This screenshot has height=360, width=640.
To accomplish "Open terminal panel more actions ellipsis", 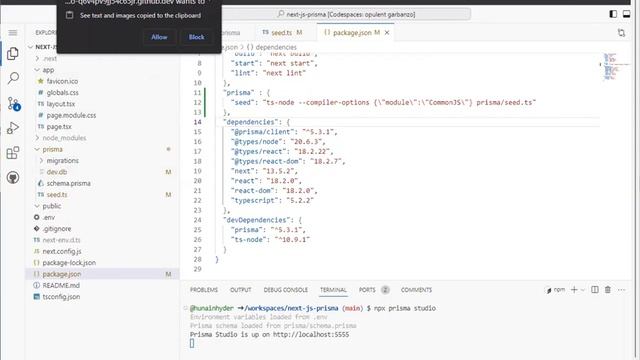I will 621,290.
